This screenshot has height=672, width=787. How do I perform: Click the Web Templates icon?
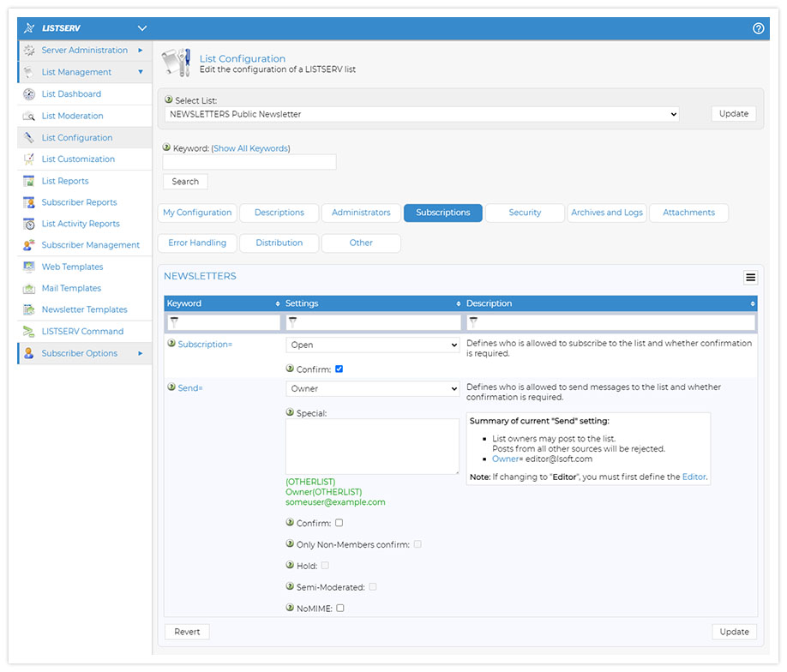(29, 267)
